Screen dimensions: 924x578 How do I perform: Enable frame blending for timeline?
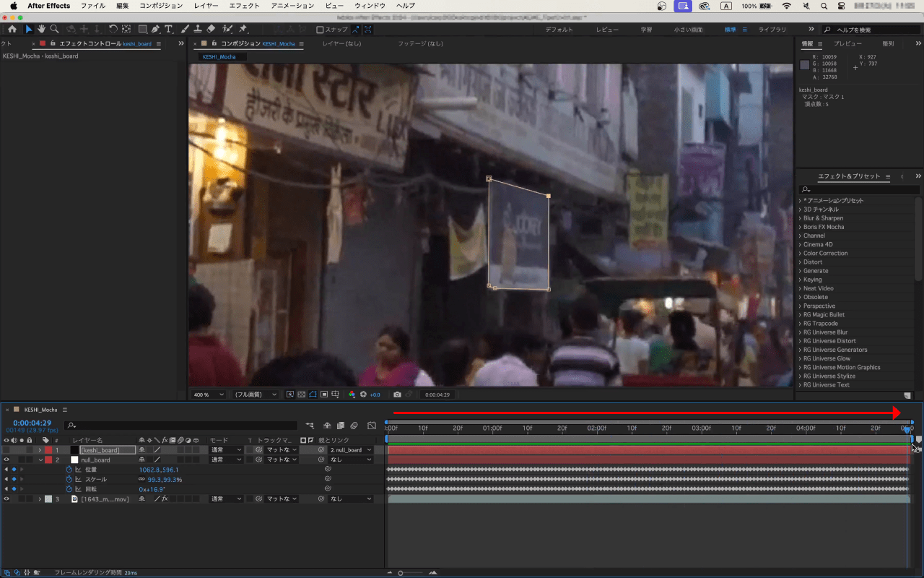click(341, 426)
